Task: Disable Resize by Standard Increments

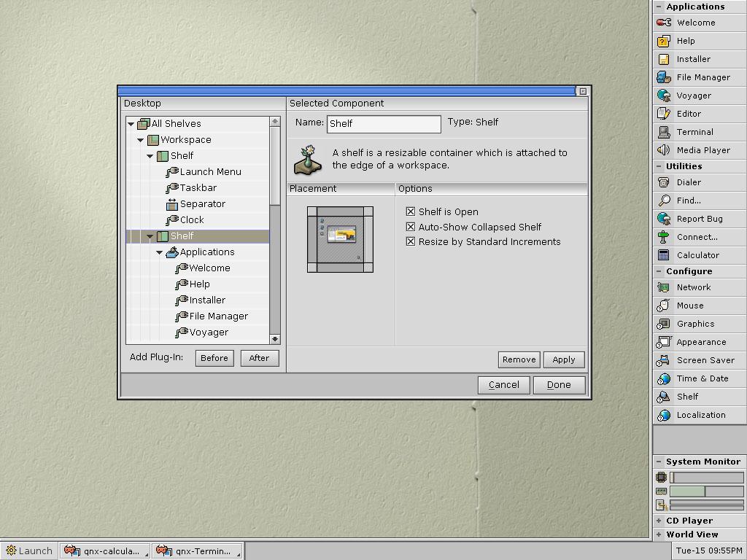Action: [x=411, y=241]
